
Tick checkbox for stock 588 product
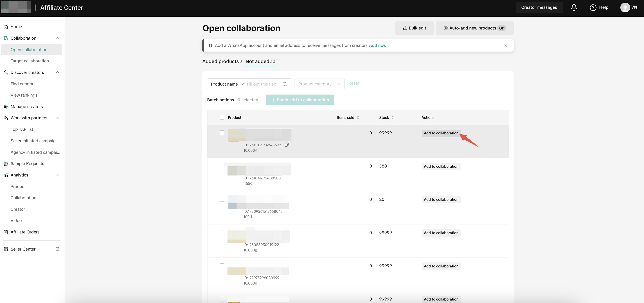222,166
